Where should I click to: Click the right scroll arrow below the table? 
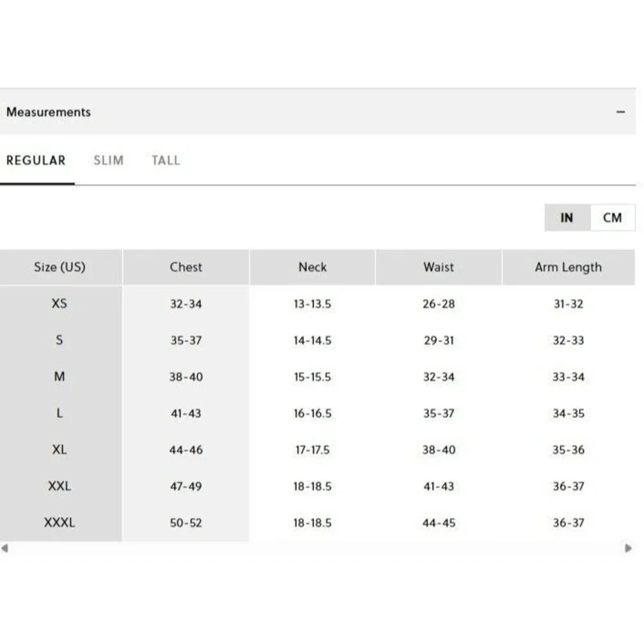coord(628,548)
